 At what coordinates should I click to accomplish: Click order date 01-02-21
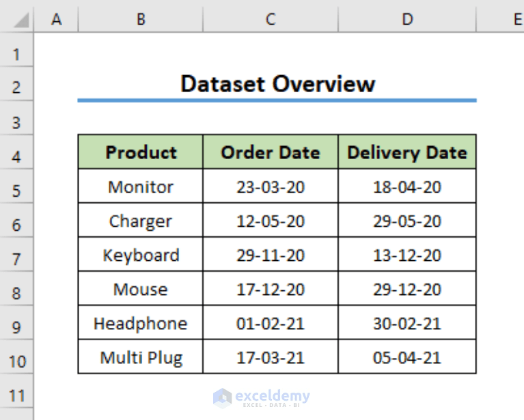point(271,323)
